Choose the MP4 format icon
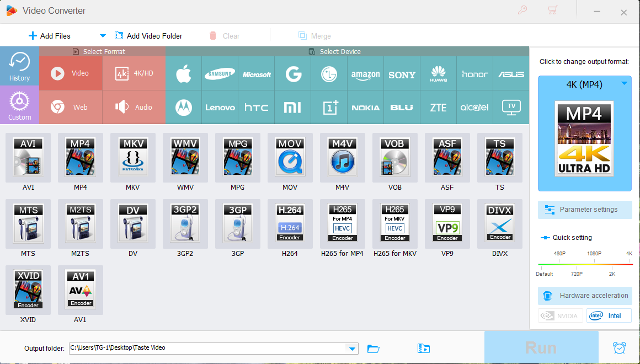This screenshot has height=364, width=640. [x=81, y=158]
